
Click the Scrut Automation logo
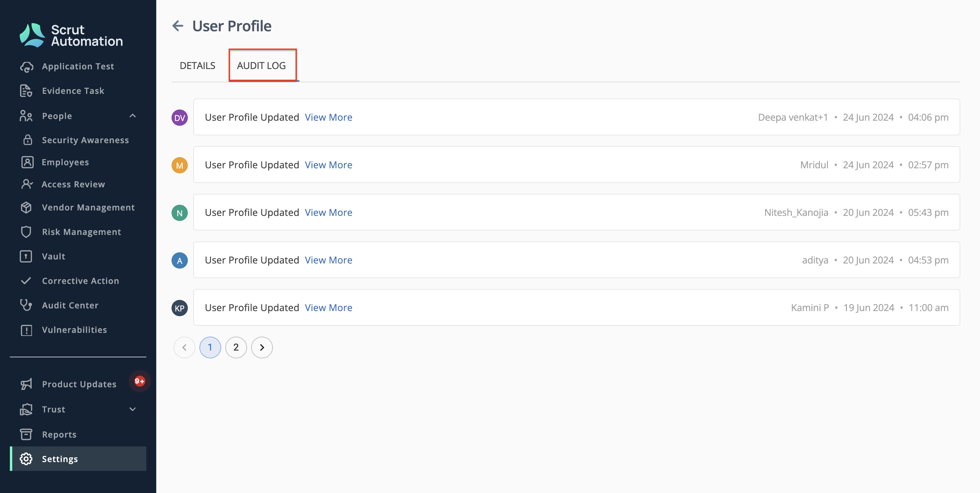(71, 35)
